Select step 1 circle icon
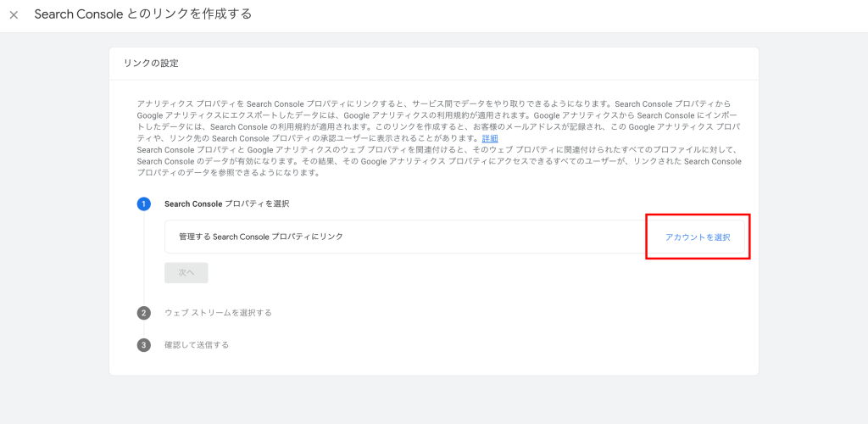 tap(144, 204)
